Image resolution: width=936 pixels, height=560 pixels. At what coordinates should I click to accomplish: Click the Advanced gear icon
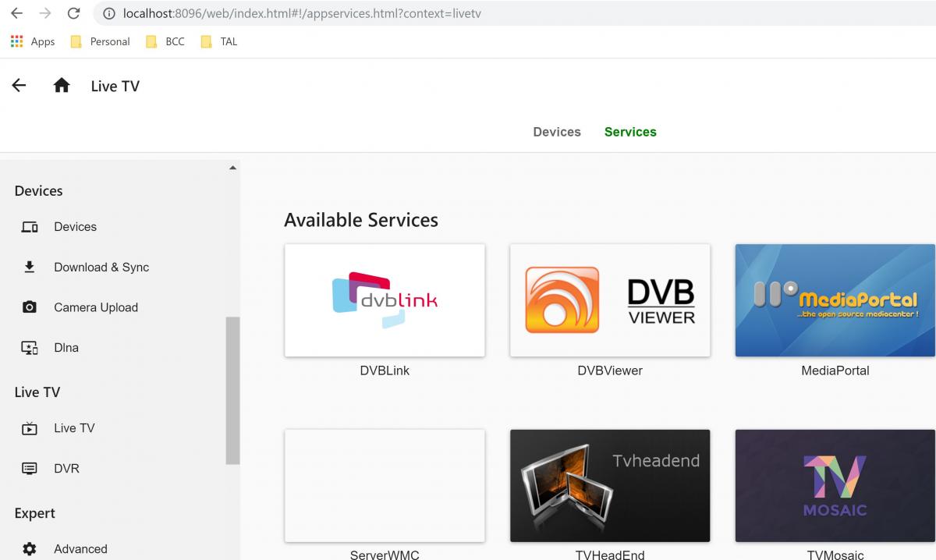(30, 549)
